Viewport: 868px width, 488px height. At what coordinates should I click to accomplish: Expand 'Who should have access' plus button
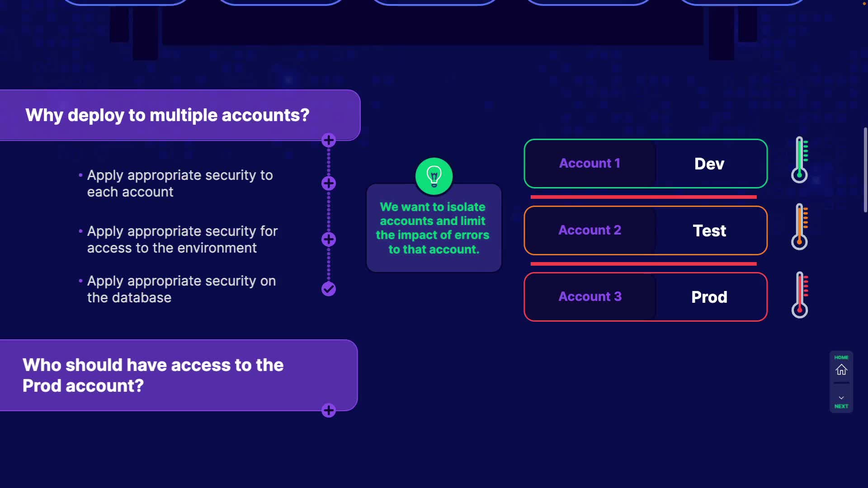pos(329,410)
